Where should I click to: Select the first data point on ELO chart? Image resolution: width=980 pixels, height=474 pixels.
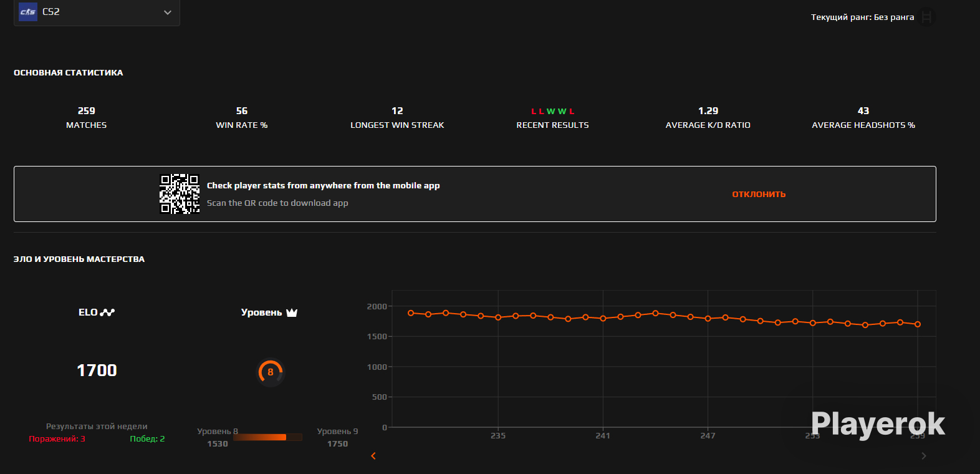(411, 313)
